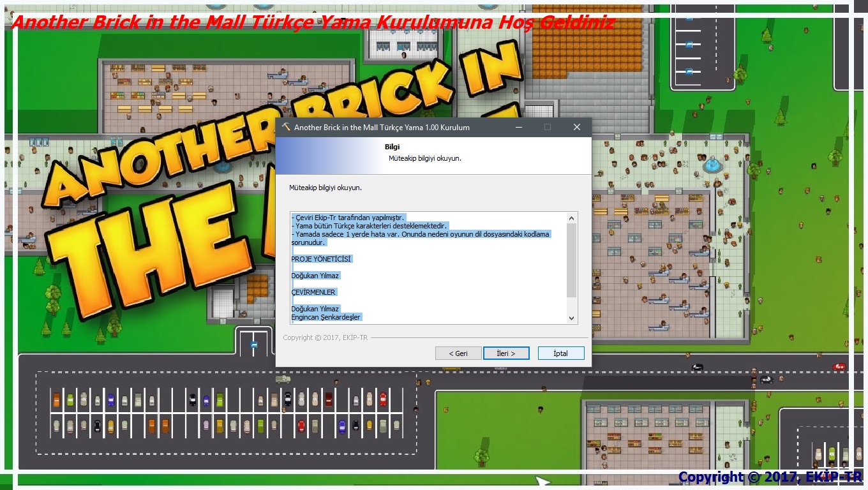The height and width of the screenshot is (490, 868).
Task: Click the "Yama bütün Türkçe karakterleri desteklemektedir" line
Action: pyautogui.click(x=370, y=226)
